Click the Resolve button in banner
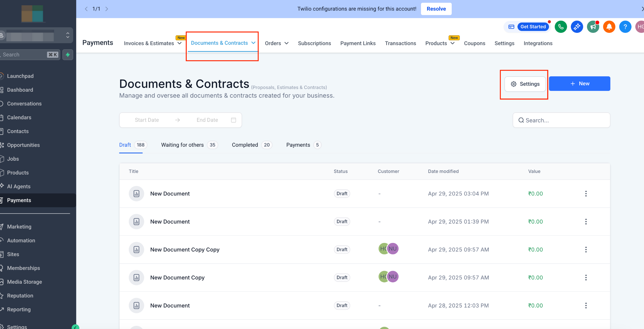 436,9
